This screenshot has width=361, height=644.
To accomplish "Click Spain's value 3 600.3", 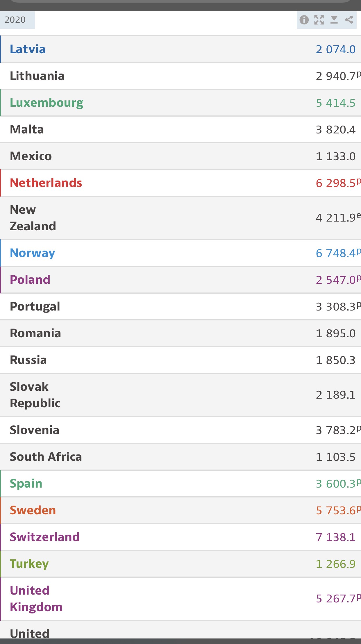I will [x=336, y=484].
